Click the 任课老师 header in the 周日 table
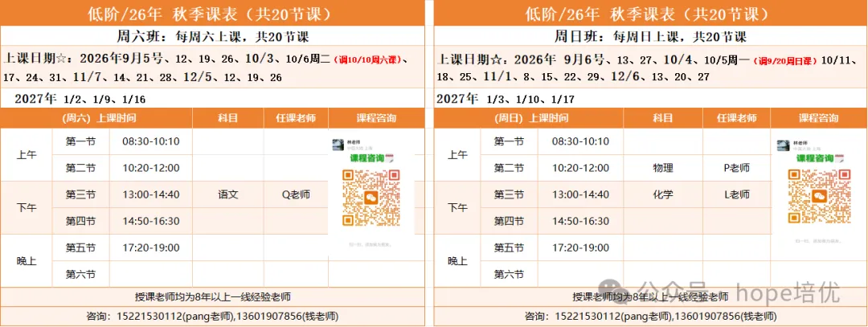Image resolution: width=868 pixels, height=327 pixels. (736, 118)
